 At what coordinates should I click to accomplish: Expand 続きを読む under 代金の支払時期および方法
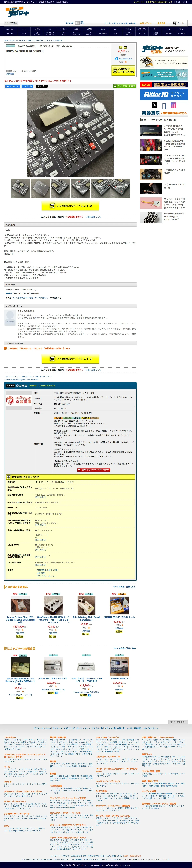point(40,540)
